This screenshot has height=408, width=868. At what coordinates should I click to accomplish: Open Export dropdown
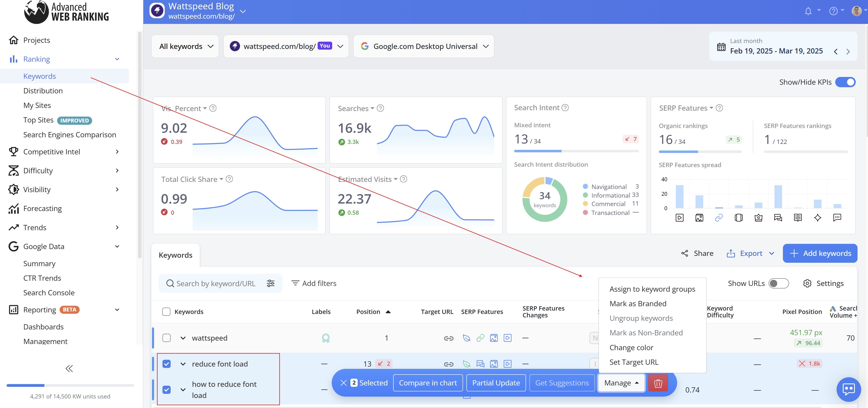point(751,253)
